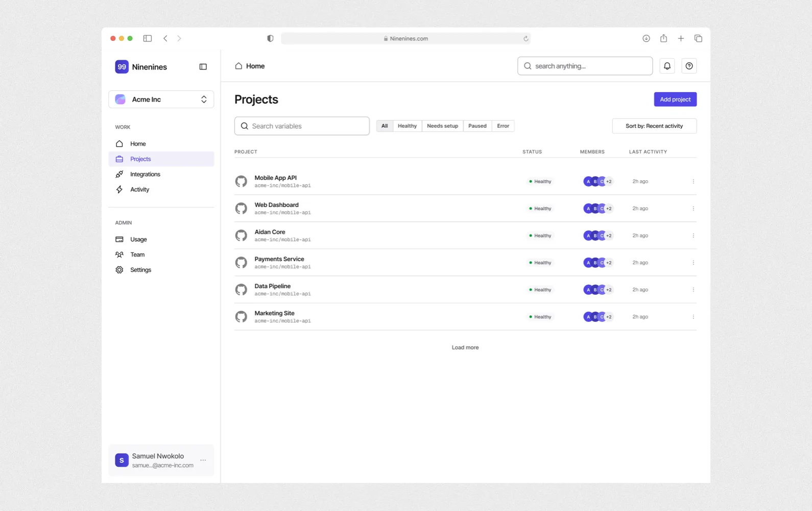Filter projects by the Healthy tab
The image size is (812, 511).
(x=407, y=126)
